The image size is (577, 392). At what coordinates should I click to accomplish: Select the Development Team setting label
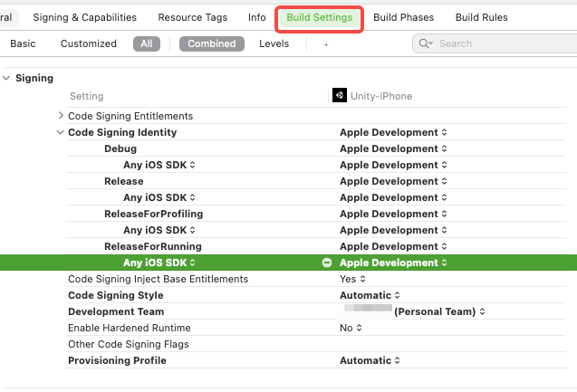(x=116, y=311)
